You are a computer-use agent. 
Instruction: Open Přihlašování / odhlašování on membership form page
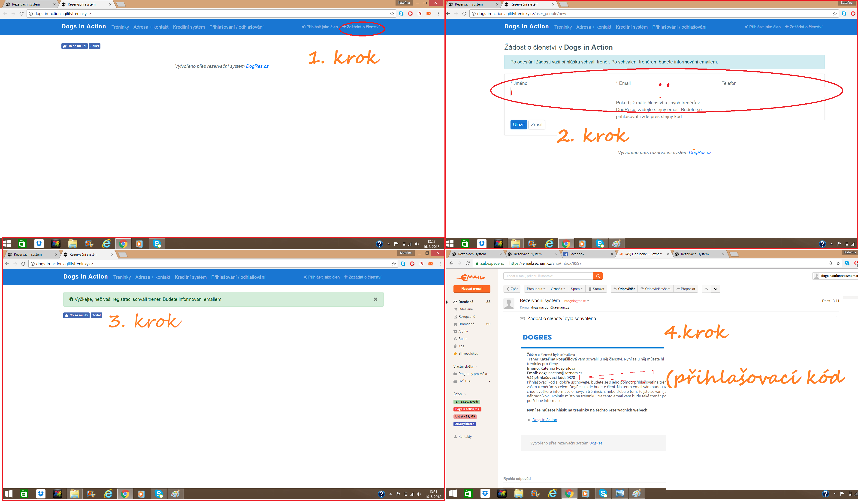679,27
